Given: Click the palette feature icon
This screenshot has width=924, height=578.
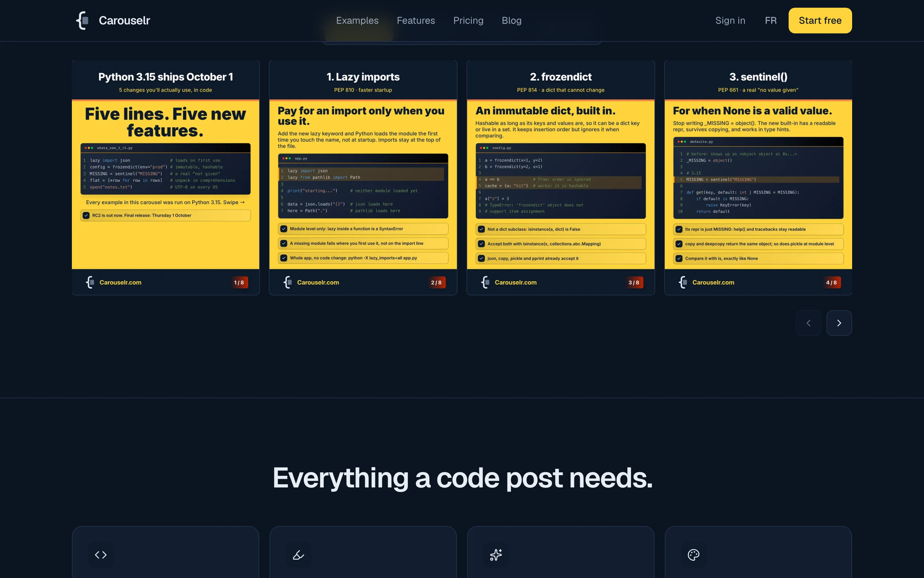Looking at the screenshot, I should pyautogui.click(x=693, y=555).
